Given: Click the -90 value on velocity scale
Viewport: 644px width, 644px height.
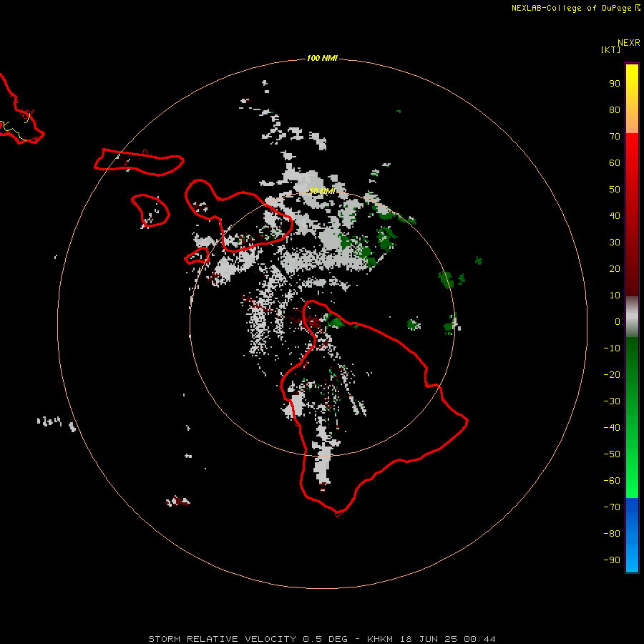Looking at the screenshot, I should (612, 560).
